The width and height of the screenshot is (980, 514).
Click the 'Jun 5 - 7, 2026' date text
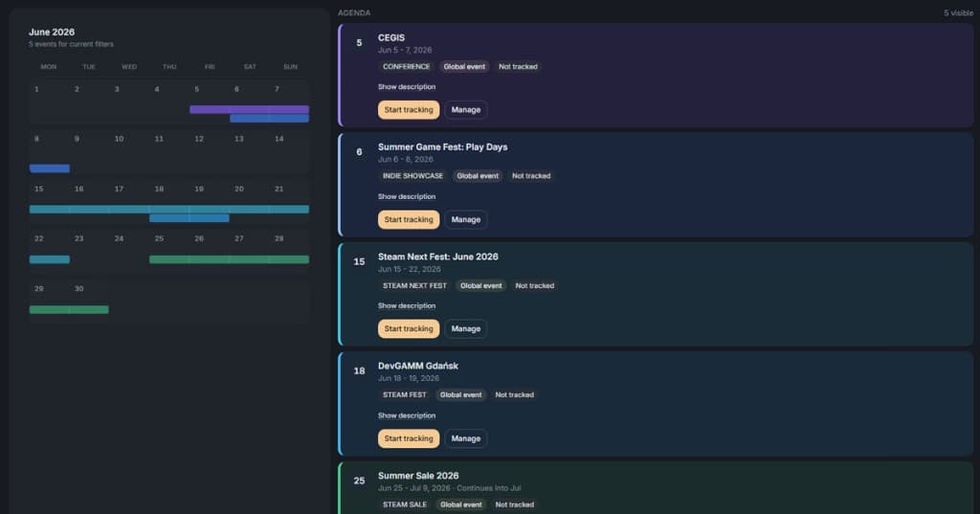(405, 50)
